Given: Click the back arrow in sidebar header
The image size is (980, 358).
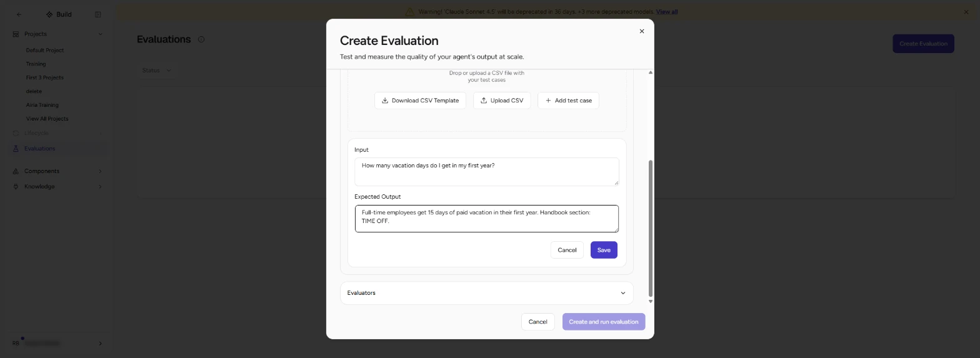Looking at the screenshot, I should pyautogui.click(x=19, y=14).
